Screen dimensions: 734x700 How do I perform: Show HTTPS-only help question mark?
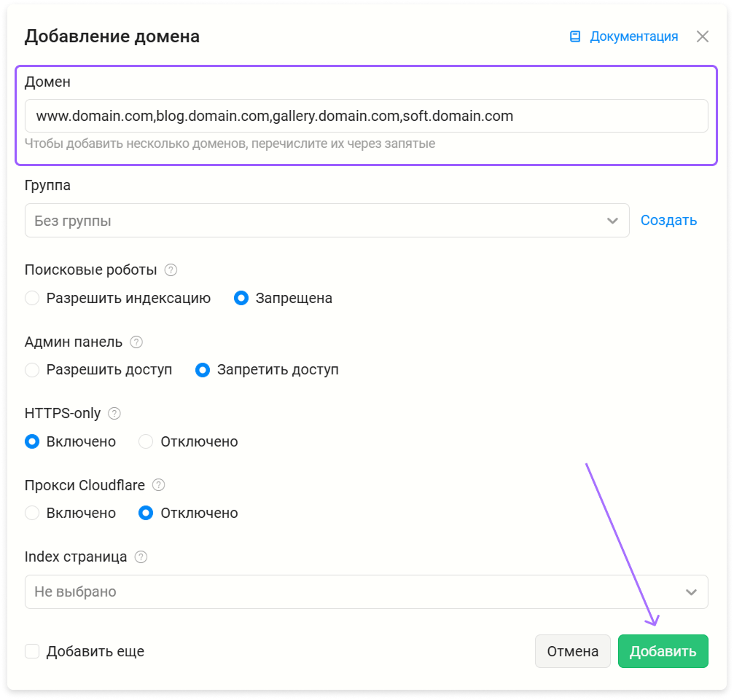pyautogui.click(x=114, y=414)
